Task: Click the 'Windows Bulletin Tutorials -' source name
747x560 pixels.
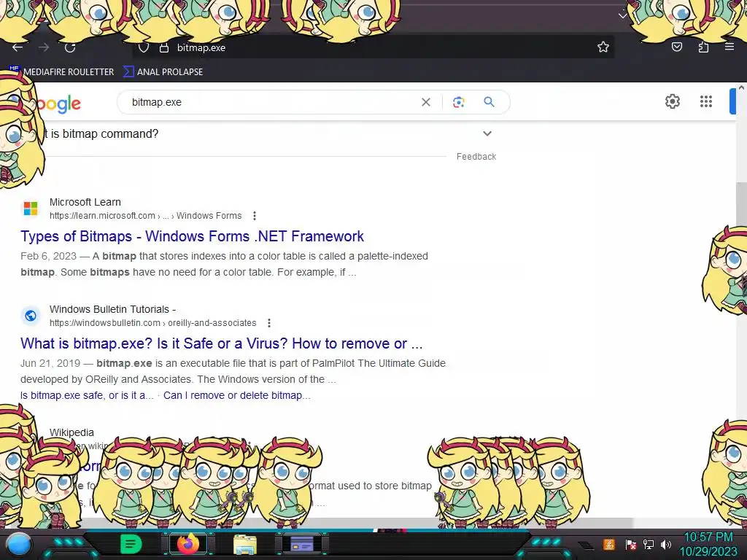Action: coord(112,309)
